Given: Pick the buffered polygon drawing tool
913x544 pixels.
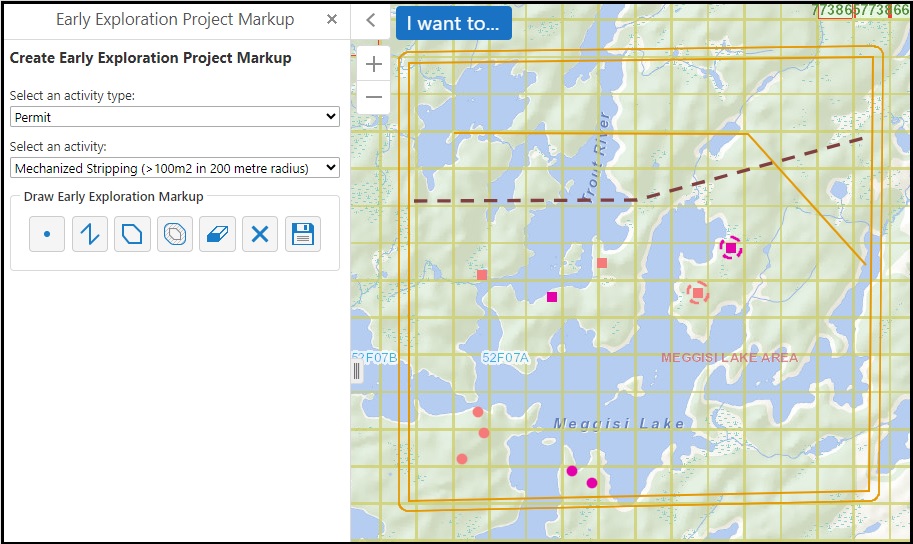Looking at the screenshot, I should [x=175, y=235].
